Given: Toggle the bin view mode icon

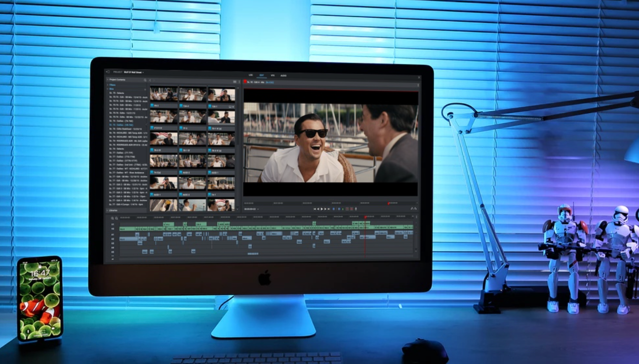Looking at the screenshot, I should point(235,81).
